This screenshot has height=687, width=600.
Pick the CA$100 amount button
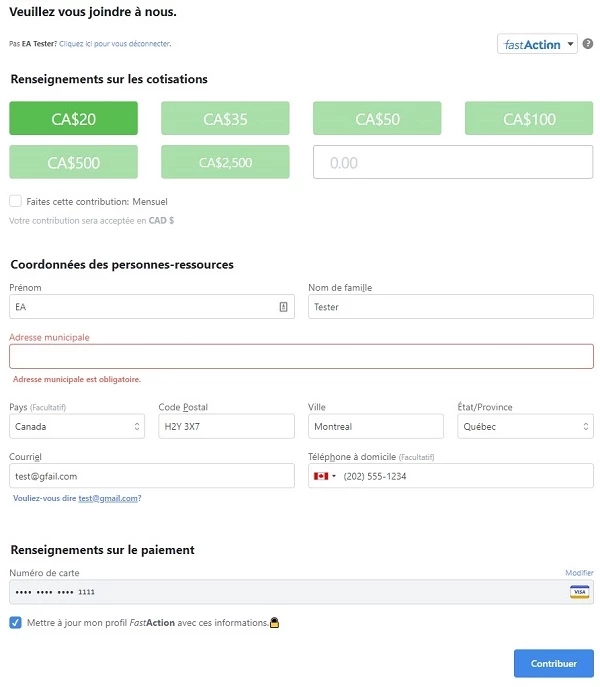529,118
